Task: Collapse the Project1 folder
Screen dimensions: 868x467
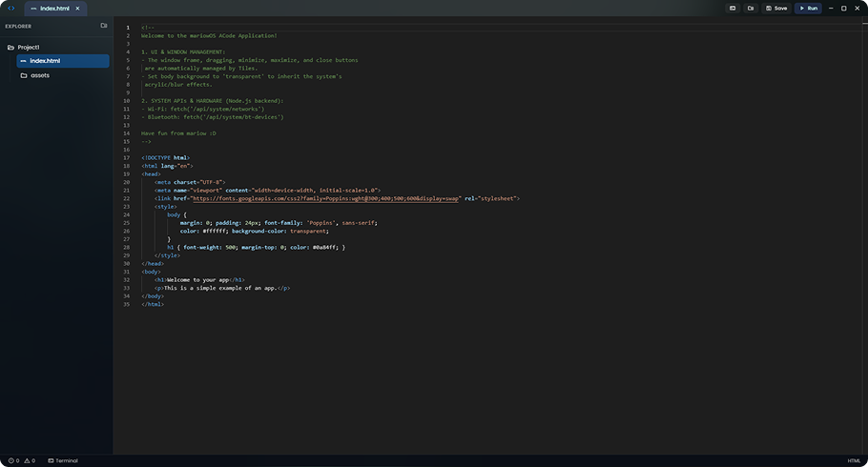Action: pos(23,47)
